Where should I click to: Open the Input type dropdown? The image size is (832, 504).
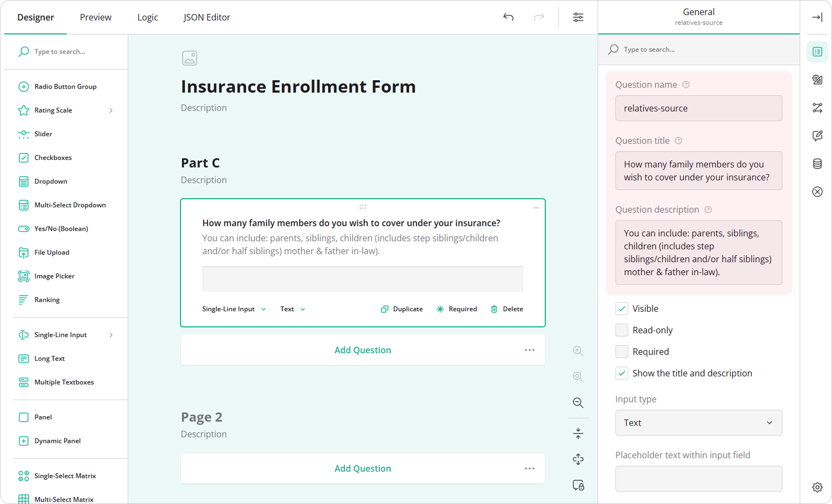[698, 423]
